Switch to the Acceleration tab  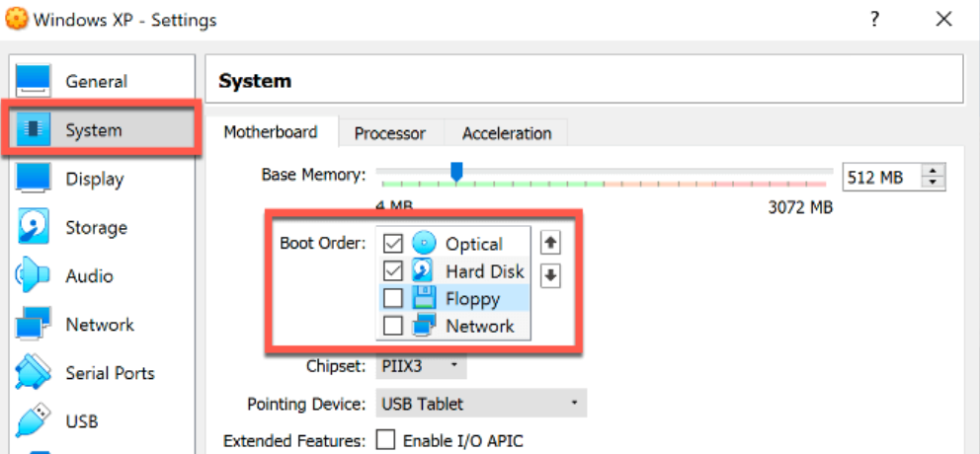click(507, 133)
